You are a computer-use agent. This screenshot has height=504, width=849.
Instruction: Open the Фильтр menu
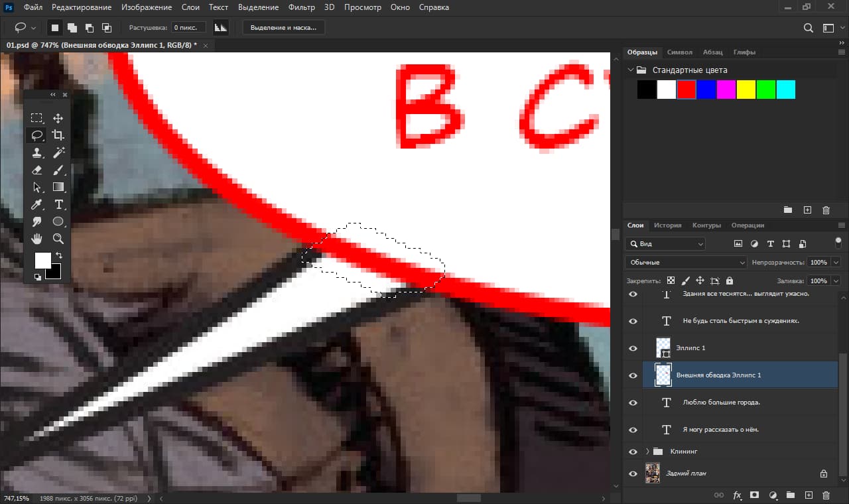pyautogui.click(x=302, y=7)
